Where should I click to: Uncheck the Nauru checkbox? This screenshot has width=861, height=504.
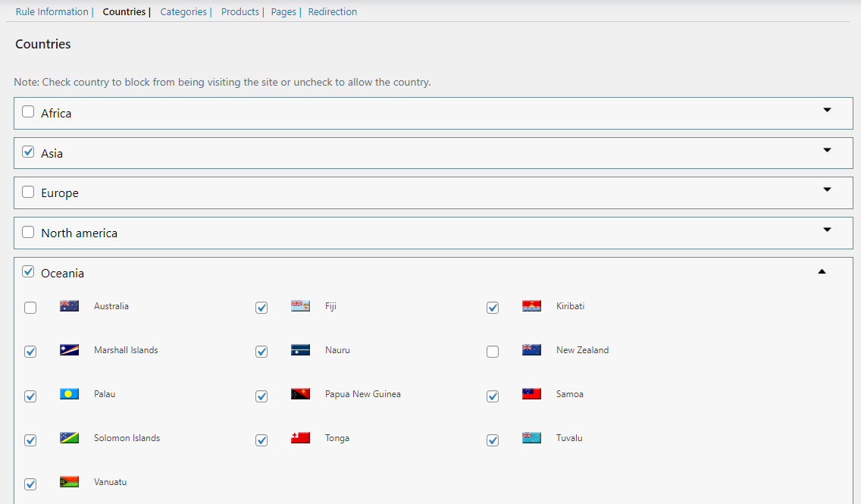(x=261, y=352)
